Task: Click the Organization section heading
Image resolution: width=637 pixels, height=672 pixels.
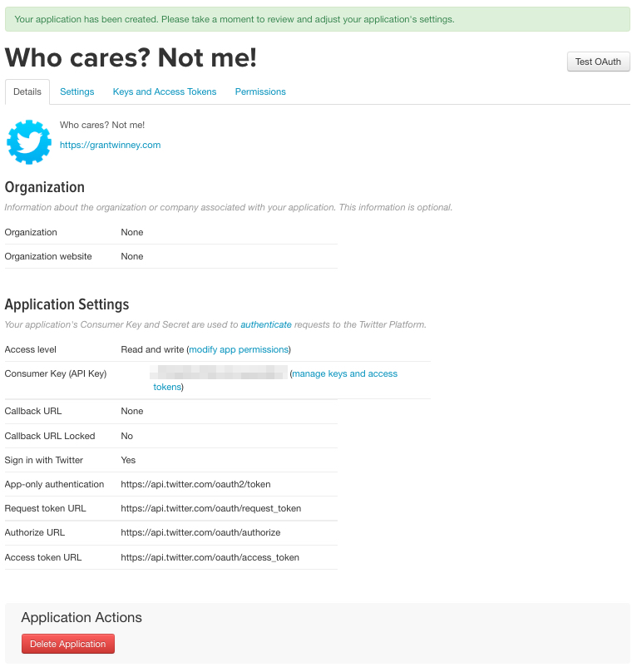Action: point(45,187)
